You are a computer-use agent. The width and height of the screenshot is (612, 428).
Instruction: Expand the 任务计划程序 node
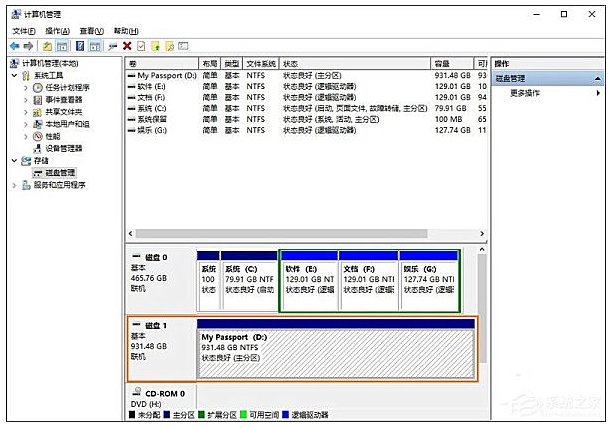[26, 88]
